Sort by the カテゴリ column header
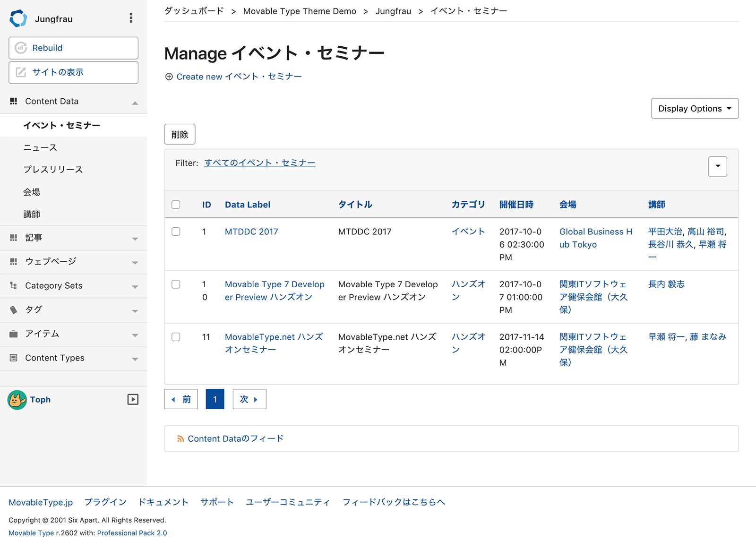 click(x=468, y=205)
